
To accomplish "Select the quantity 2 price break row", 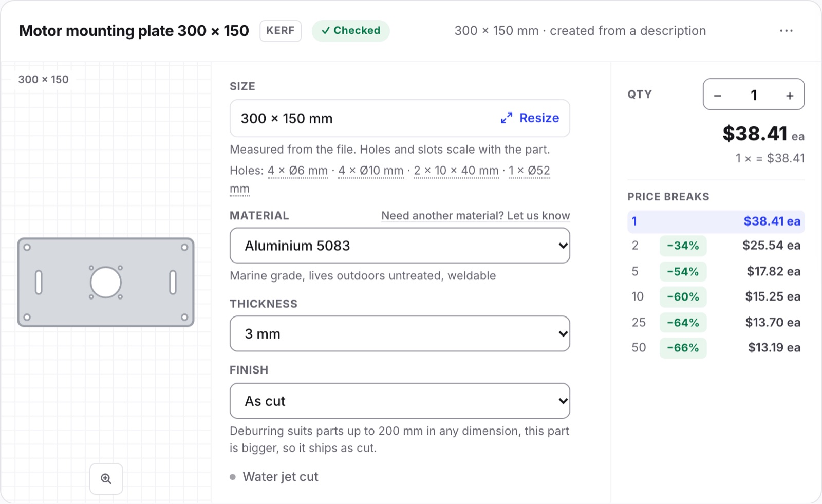I will (x=716, y=246).
